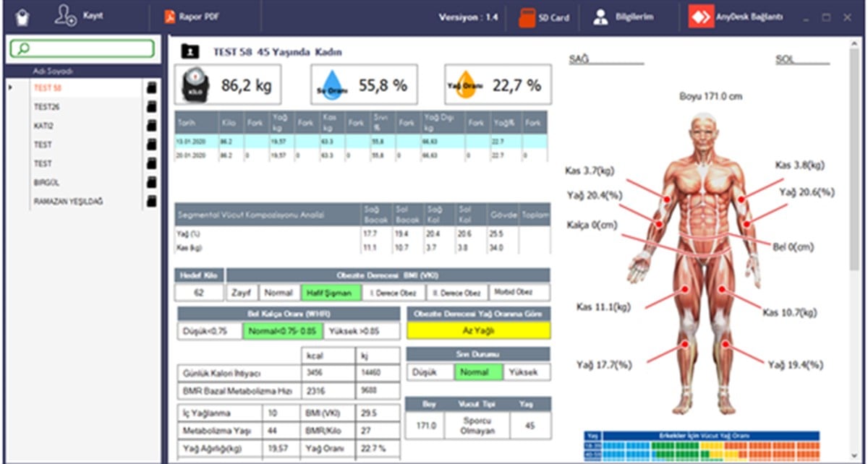The height and width of the screenshot is (464, 868).
Task: Select the 20.01.2020 measurement row
Action: pos(361,155)
